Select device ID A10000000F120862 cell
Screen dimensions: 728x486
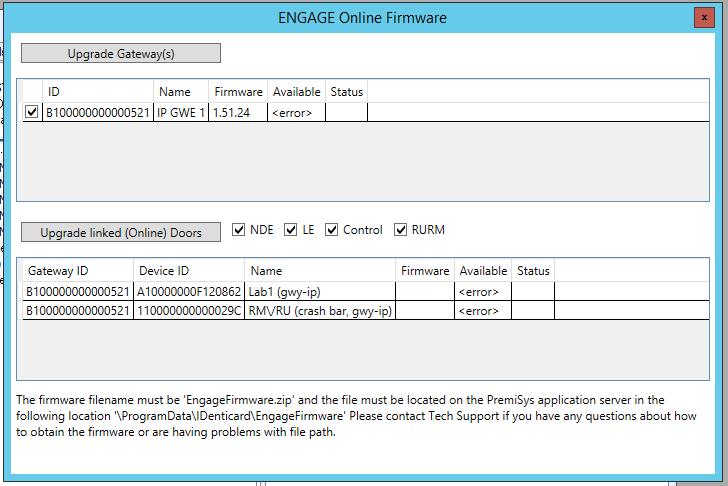click(189, 292)
